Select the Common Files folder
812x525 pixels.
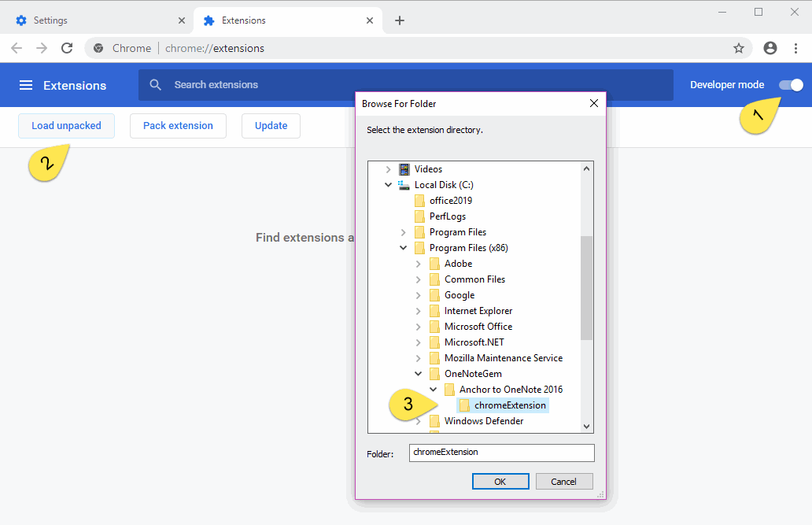point(474,279)
